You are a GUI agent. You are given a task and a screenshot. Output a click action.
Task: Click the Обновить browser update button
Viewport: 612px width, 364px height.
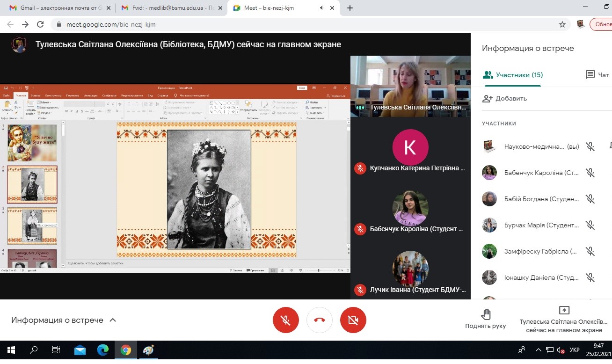[x=602, y=24]
